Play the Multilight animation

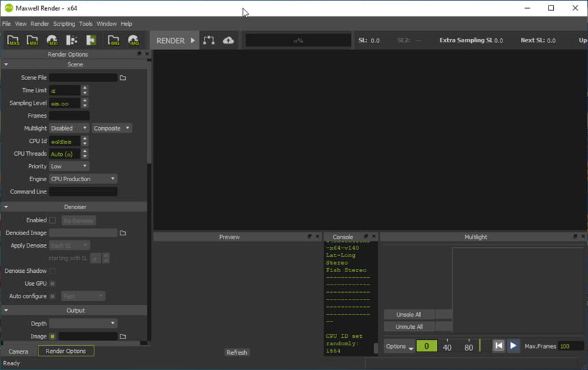(513, 345)
